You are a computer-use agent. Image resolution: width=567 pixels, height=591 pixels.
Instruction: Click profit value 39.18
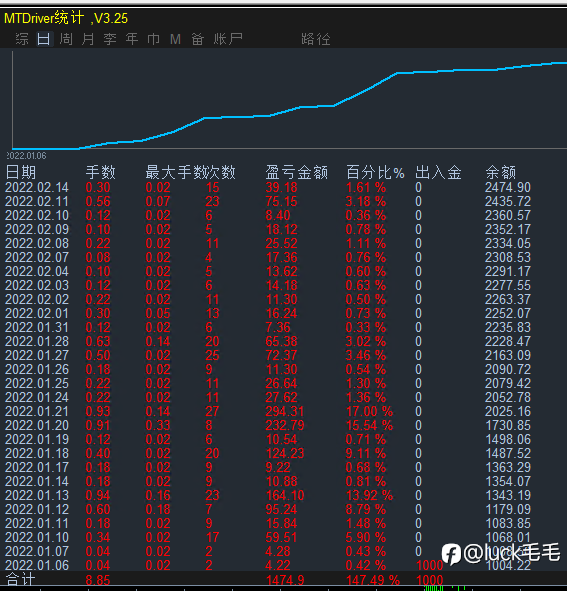(281, 187)
